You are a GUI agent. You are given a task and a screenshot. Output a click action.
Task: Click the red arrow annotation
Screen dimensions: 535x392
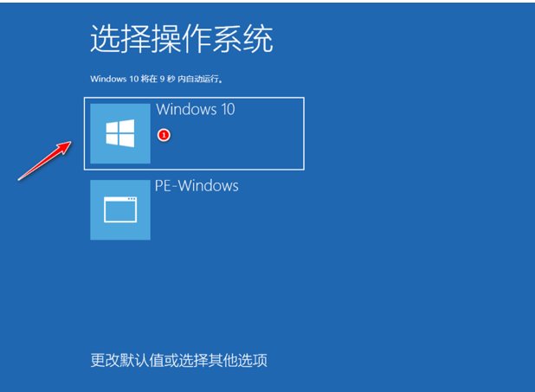coord(45,161)
